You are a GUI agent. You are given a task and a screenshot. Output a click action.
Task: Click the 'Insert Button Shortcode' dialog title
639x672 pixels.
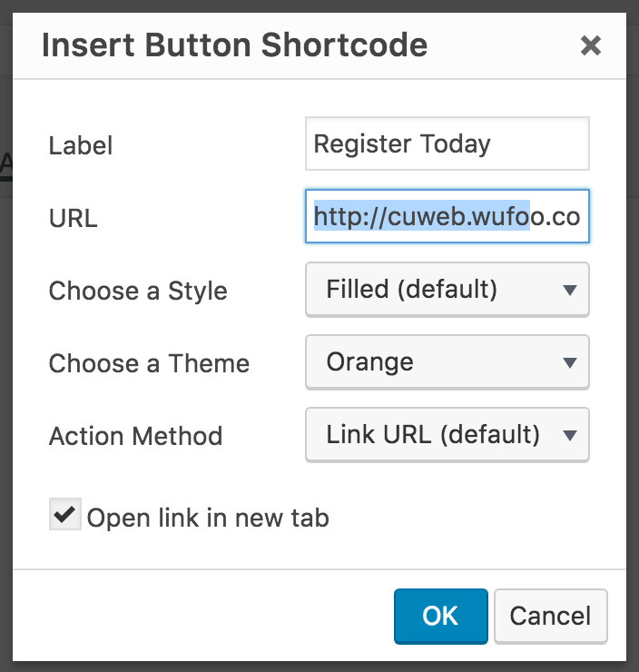[235, 45]
